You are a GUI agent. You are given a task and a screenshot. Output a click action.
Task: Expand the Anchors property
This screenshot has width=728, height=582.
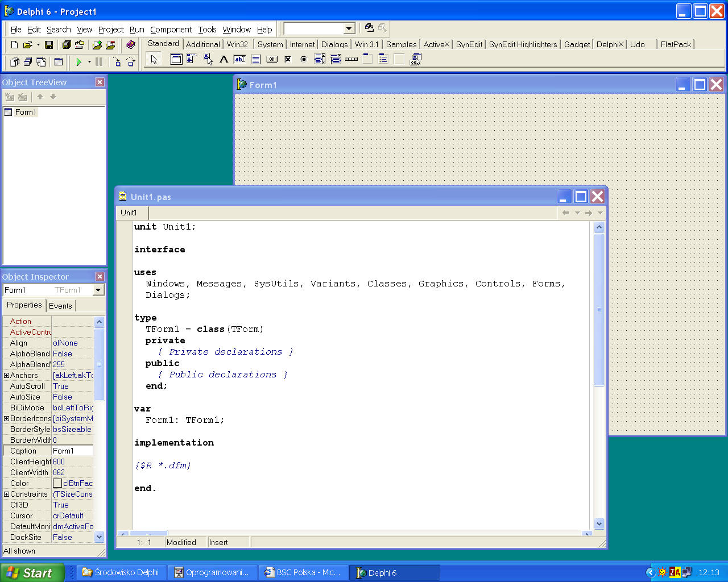pyautogui.click(x=6, y=375)
